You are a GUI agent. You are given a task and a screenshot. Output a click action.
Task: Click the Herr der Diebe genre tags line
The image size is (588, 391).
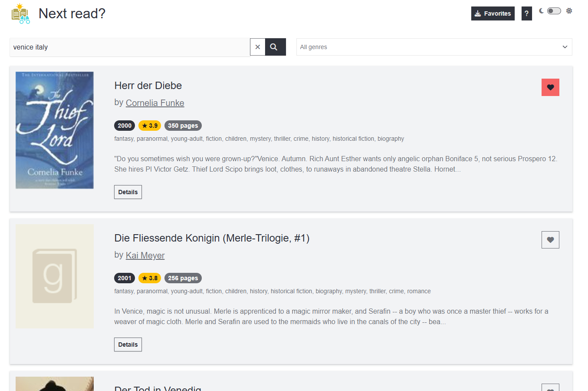click(x=259, y=139)
